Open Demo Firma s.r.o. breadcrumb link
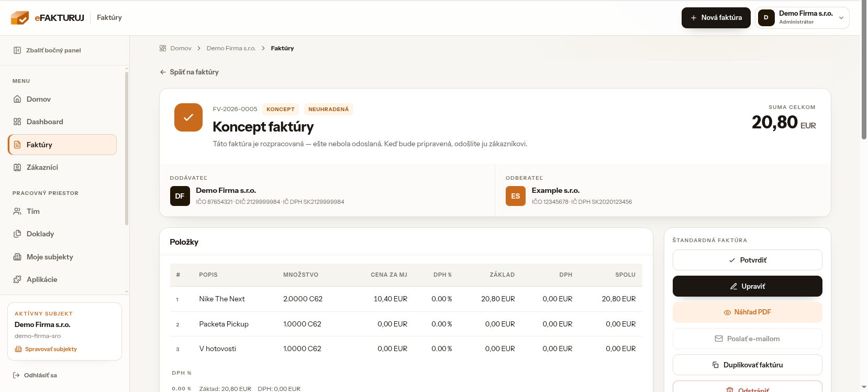 click(x=231, y=48)
